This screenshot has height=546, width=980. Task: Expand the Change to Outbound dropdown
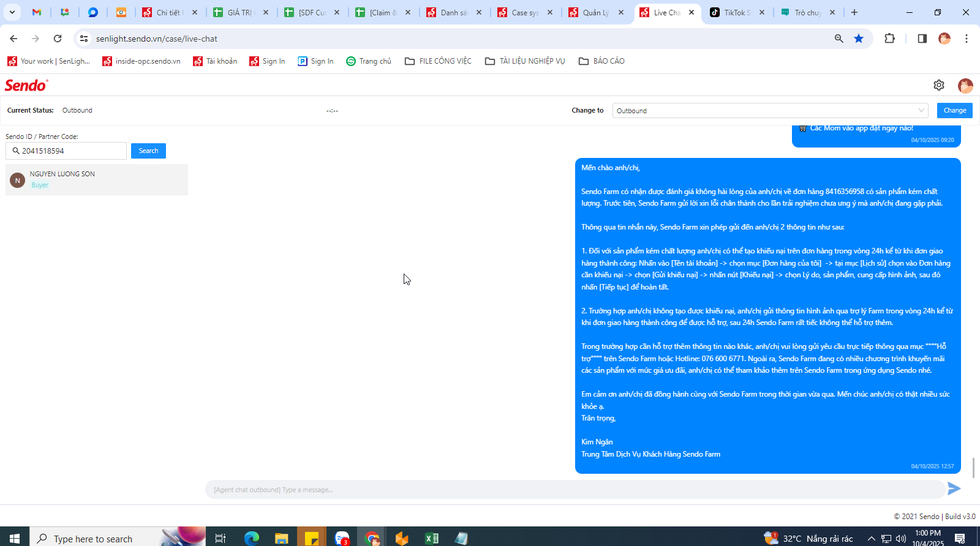tap(770, 111)
